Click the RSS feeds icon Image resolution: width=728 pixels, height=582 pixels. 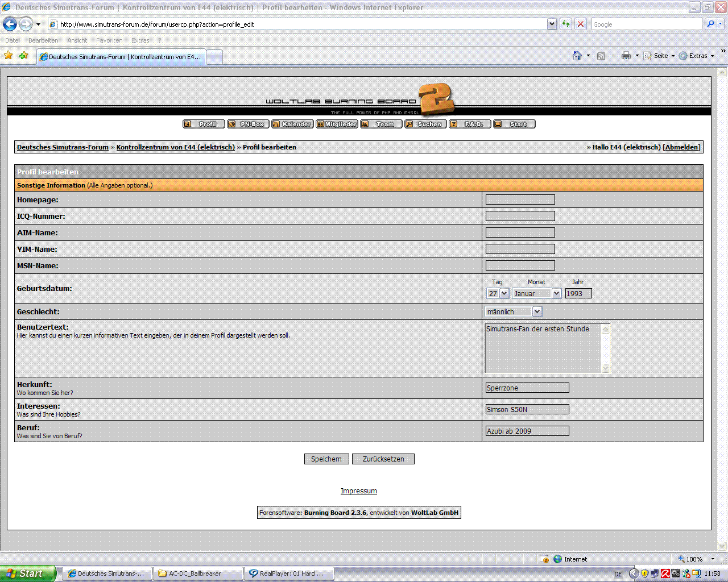click(x=601, y=56)
